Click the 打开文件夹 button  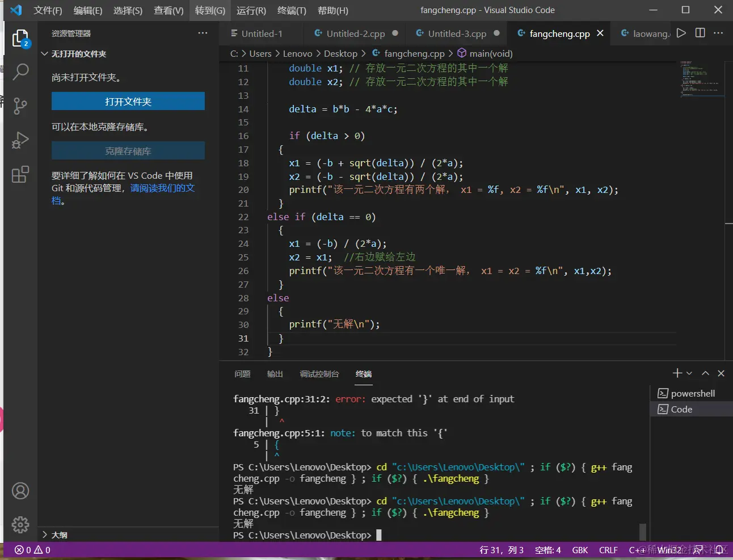[x=128, y=102]
